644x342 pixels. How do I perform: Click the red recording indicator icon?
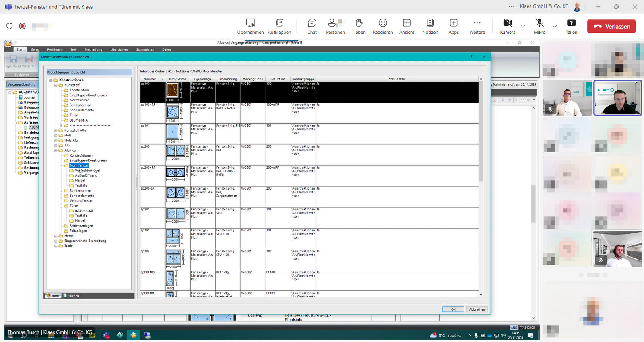pyautogui.click(x=23, y=26)
